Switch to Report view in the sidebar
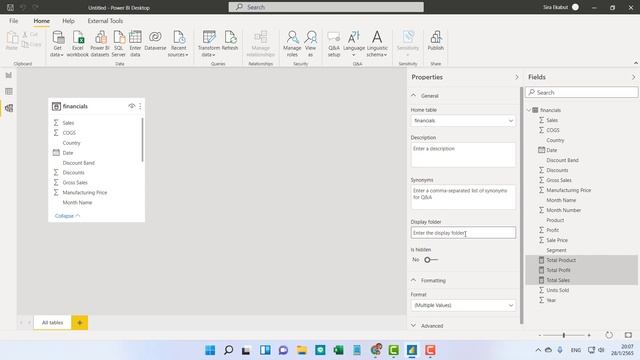The width and height of the screenshot is (640, 360). click(x=9, y=75)
